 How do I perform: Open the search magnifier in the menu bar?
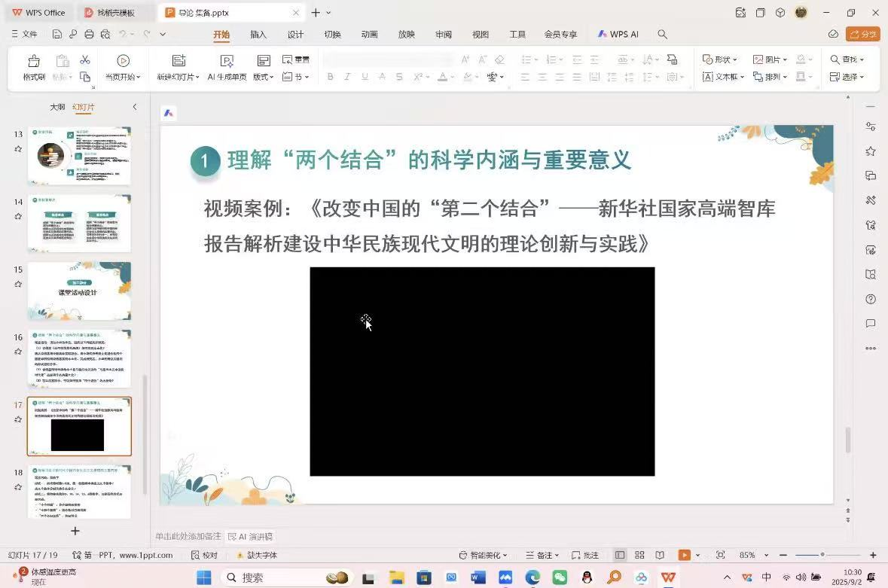(x=662, y=35)
